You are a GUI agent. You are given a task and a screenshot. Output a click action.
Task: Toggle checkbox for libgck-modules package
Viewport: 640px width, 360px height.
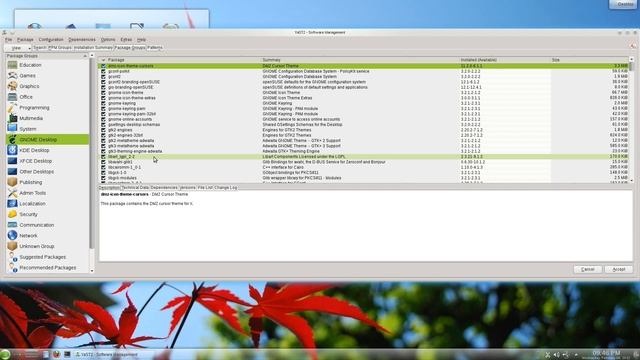103,178
